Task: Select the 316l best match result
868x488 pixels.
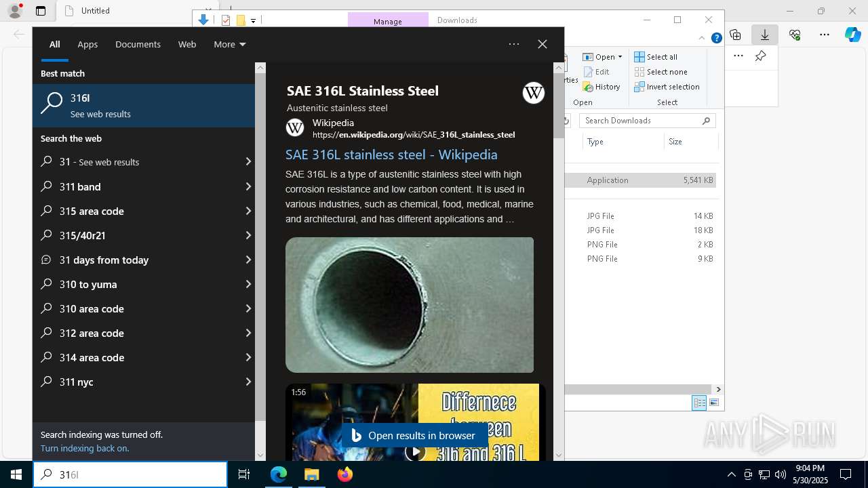Action: click(x=144, y=106)
